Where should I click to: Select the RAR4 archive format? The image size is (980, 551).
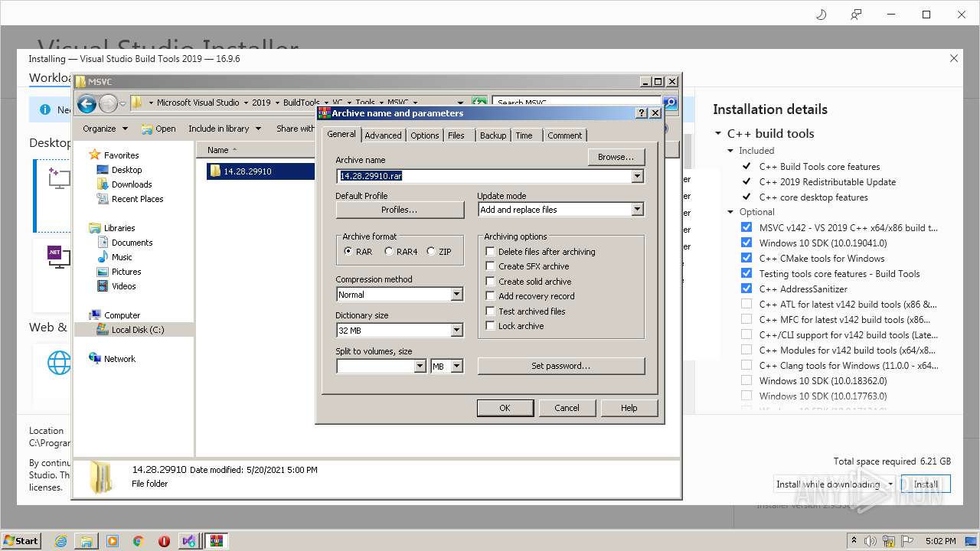pyautogui.click(x=389, y=251)
